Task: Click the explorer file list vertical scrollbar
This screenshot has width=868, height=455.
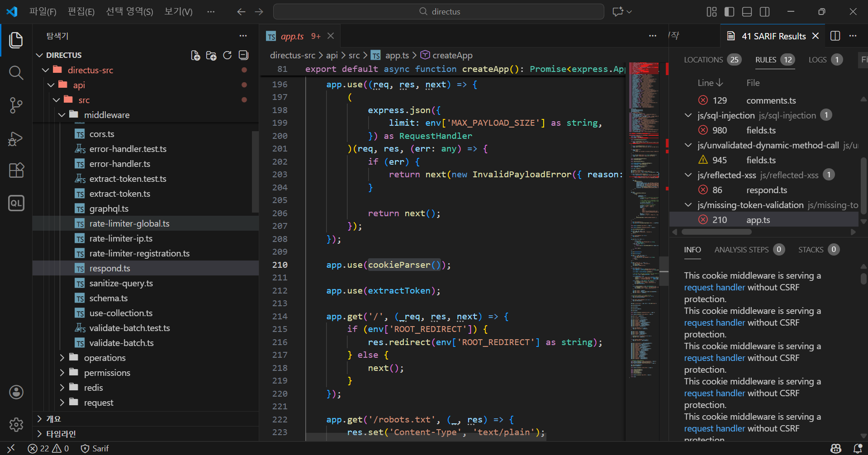Action: click(255, 172)
